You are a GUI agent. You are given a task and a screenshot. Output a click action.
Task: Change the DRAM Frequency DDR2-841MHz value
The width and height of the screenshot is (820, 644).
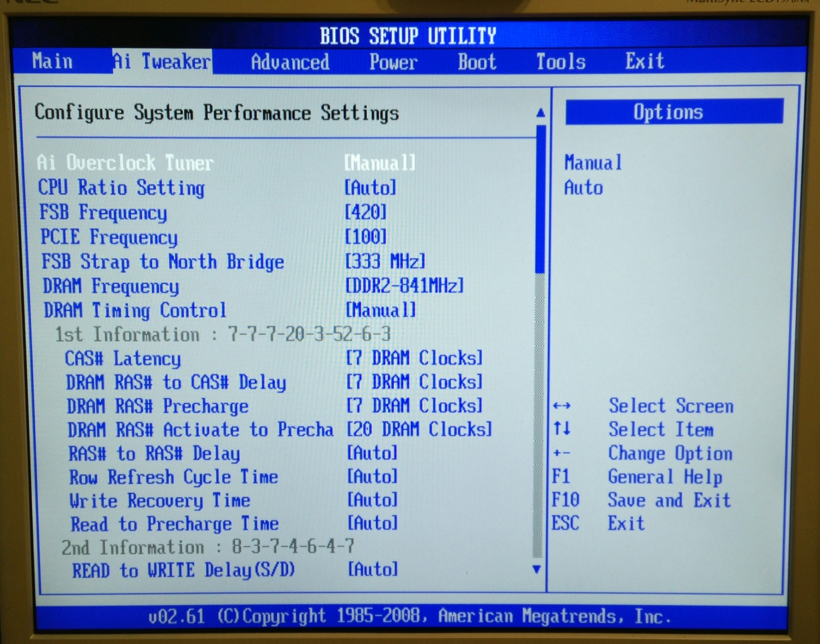(x=404, y=285)
